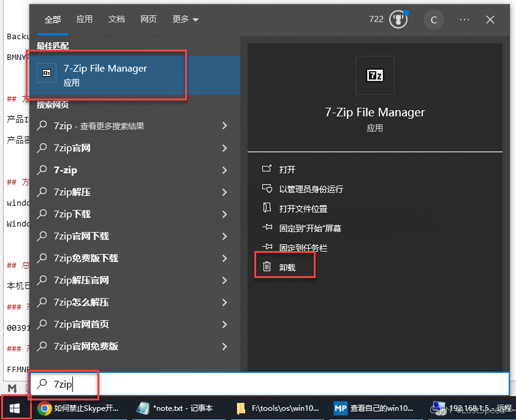Select 固定到"开始"屏幕
The width and height of the screenshot is (516, 420).
[310, 228]
